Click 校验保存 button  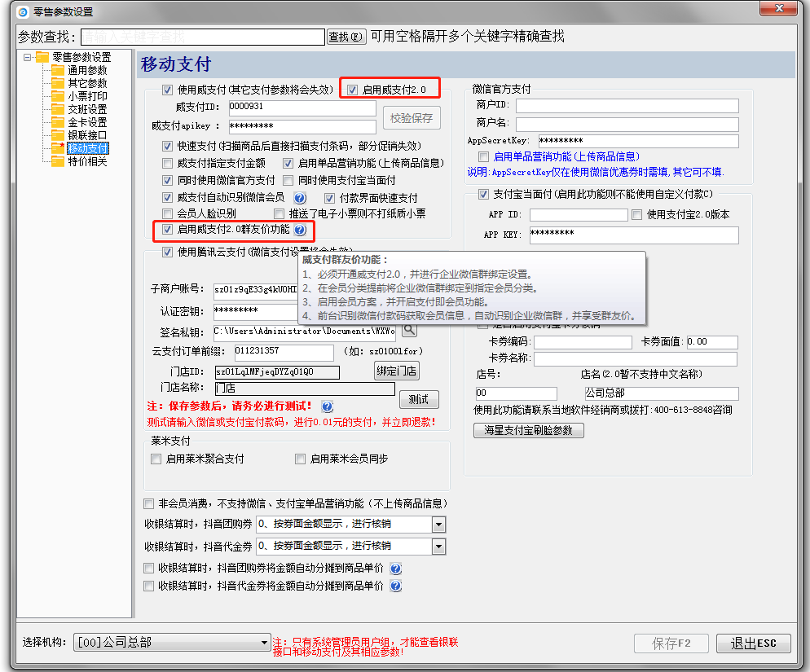coord(412,118)
